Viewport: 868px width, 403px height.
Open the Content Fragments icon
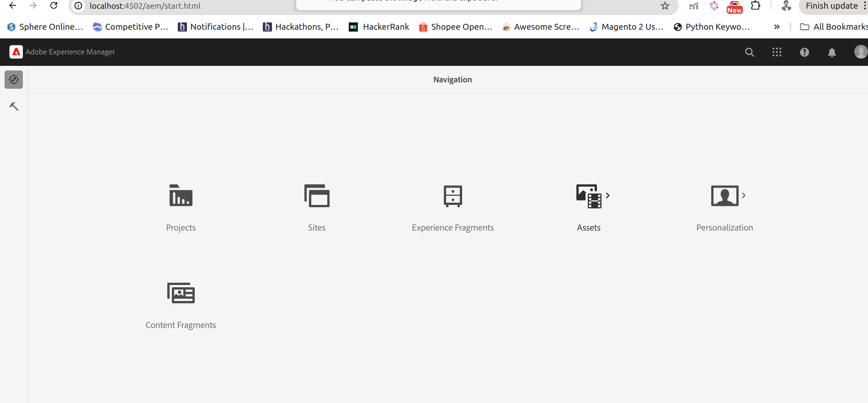(181, 293)
